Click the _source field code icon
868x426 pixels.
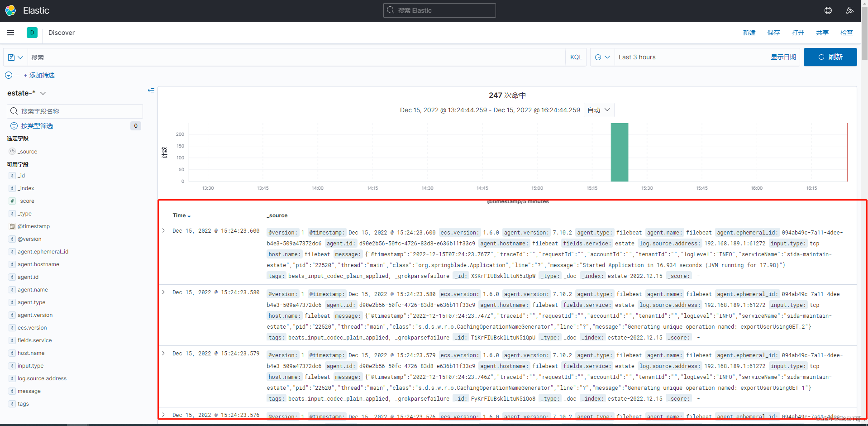click(x=12, y=151)
